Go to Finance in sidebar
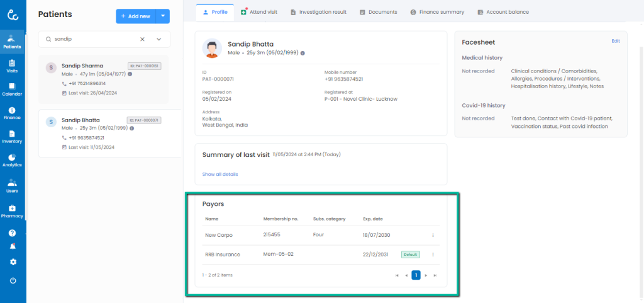Screen dimensions: 644x303 click(12, 113)
